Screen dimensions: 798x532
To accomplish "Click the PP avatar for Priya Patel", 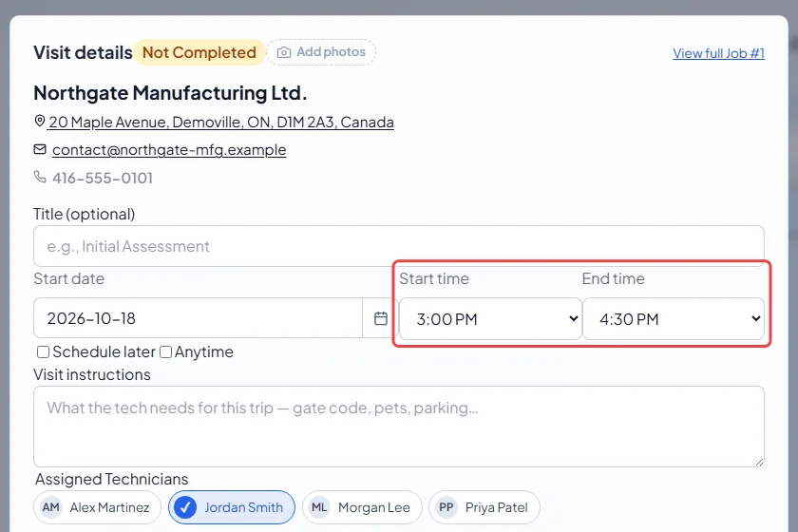I will click(446, 507).
